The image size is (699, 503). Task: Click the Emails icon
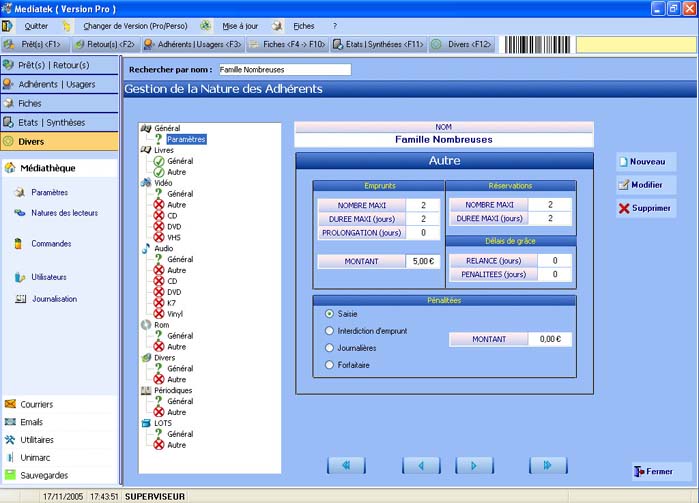[x=10, y=422]
